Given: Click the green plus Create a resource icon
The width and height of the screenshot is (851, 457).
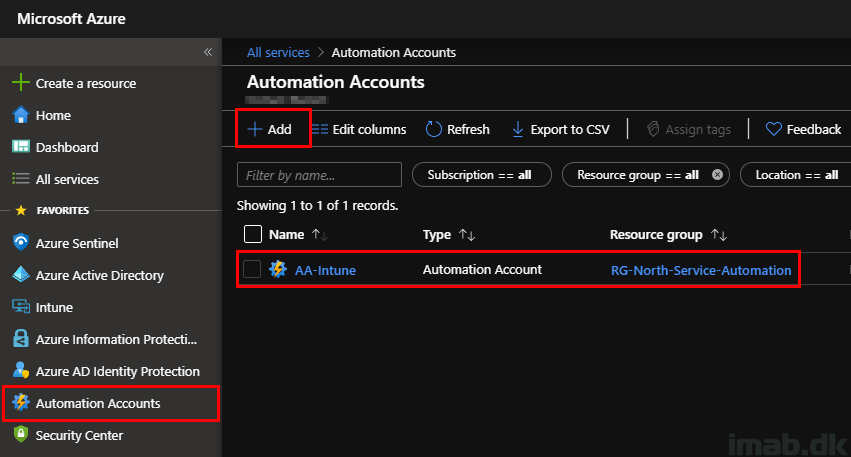Looking at the screenshot, I should coord(21,82).
